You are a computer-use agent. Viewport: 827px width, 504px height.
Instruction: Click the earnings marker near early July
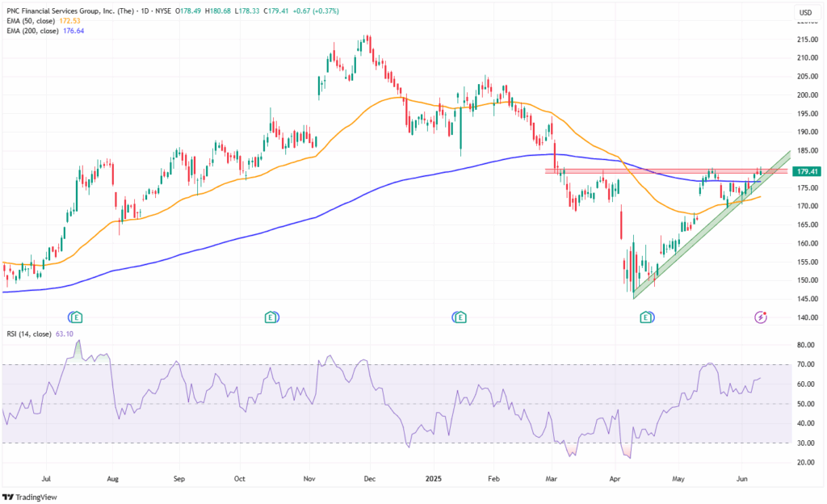pyautogui.click(x=75, y=317)
